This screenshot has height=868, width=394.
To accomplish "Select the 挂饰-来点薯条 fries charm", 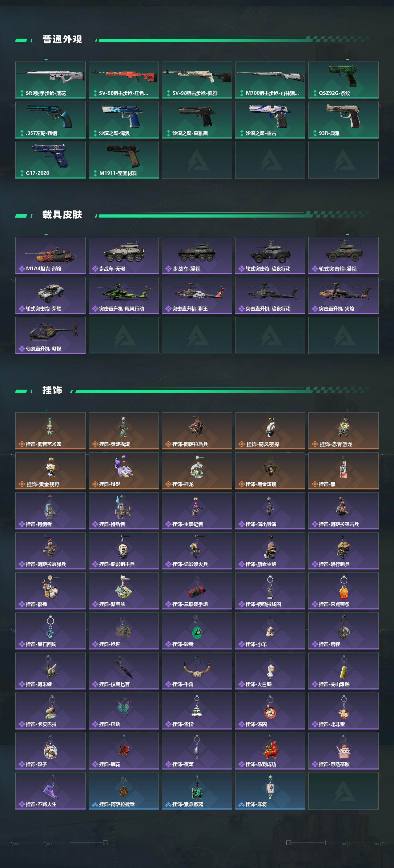I will coord(344,591).
